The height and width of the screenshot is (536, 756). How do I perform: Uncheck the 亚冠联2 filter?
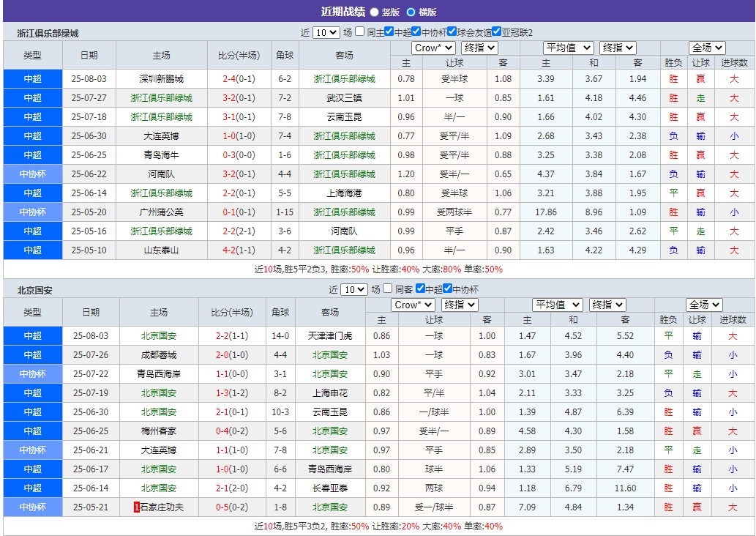pos(495,31)
